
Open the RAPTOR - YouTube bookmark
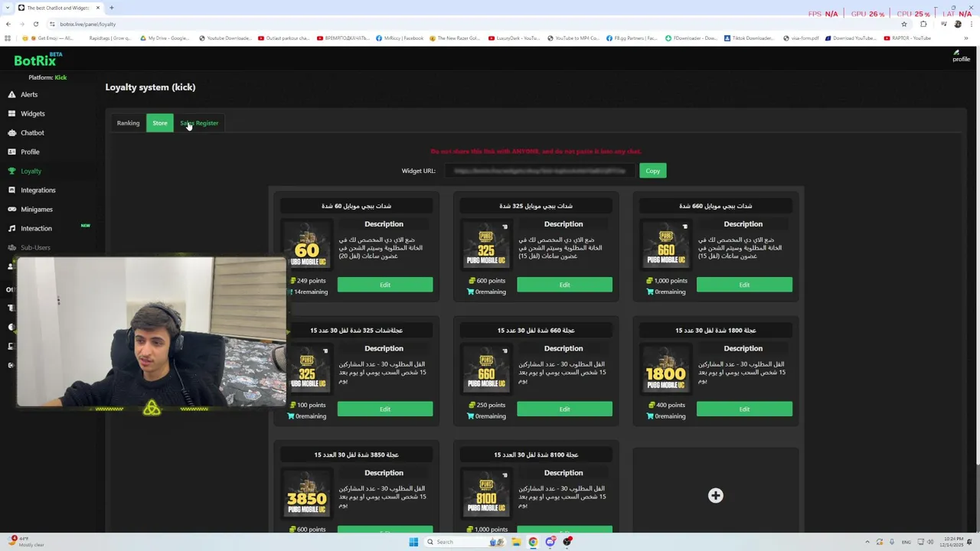[x=907, y=38]
